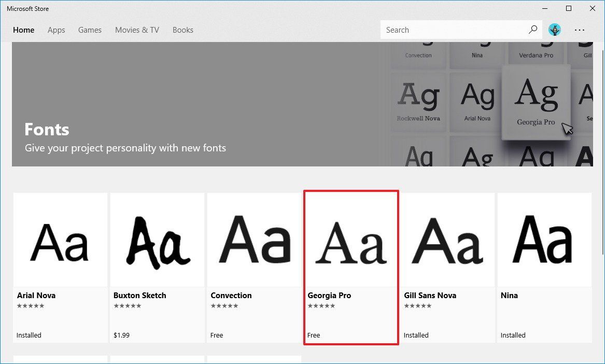Click the Nina font tile
This screenshot has height=364, width=605.
[544, 240]
